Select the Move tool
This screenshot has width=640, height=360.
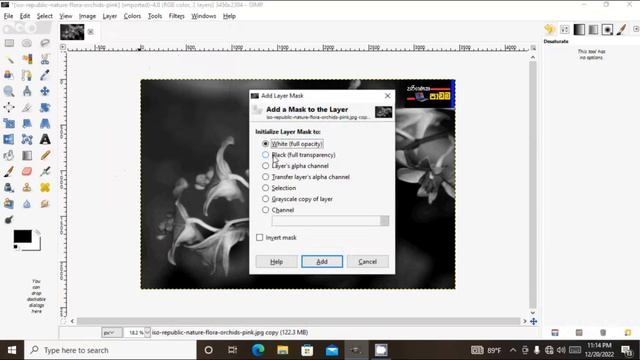45,91
